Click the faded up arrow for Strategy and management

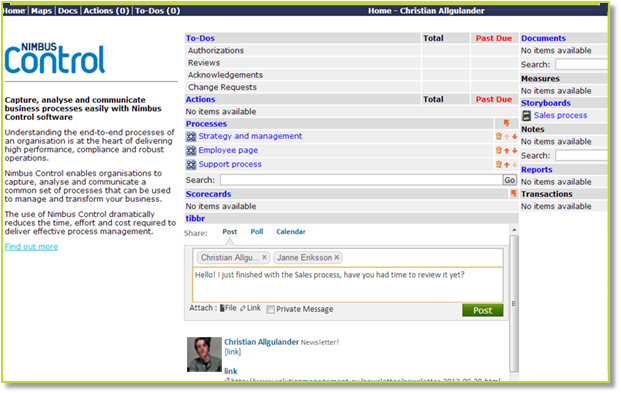click(507, 137)
